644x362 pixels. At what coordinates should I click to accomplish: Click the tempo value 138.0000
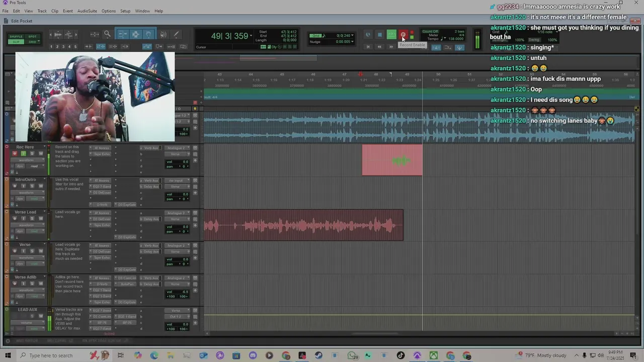[456, 39]
